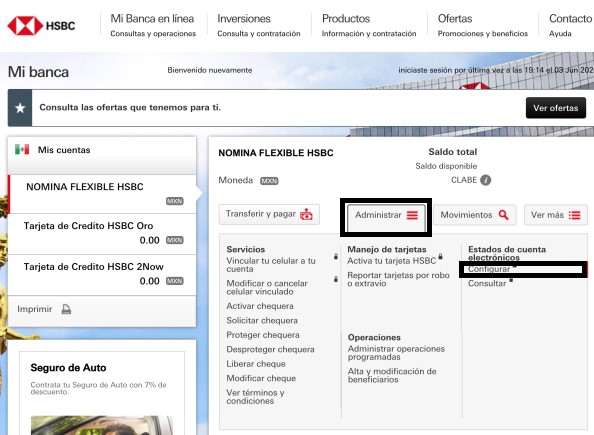Select Tarjeta de Credito HSBC Oro account
The width and height of the screenshot is (594, 435).
pos(102,234)
